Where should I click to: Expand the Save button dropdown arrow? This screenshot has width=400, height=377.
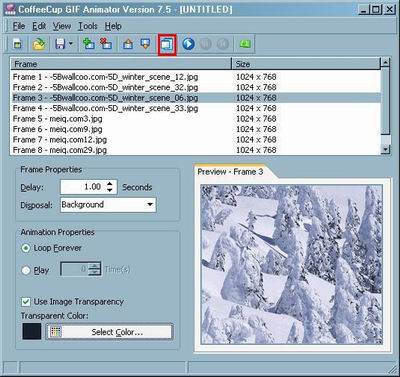click(x=71, y=44)
